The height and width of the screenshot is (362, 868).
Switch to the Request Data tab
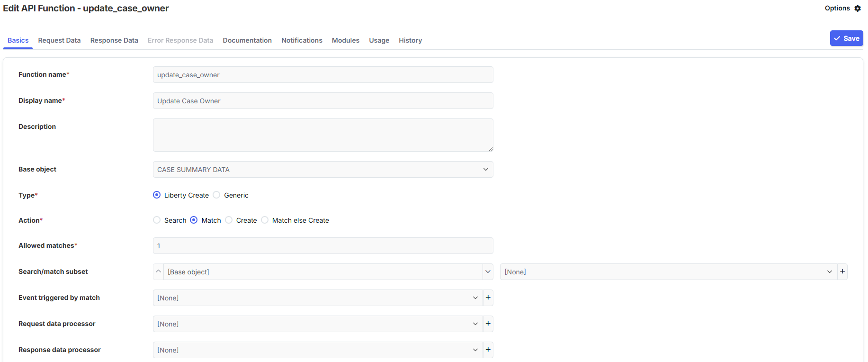coord(59,40)
